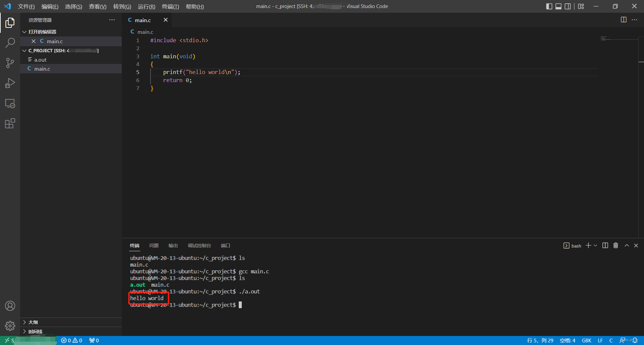The image size is (644, 345).
Task: Select main.c in open editors list
Action: [x=71, y=41]
